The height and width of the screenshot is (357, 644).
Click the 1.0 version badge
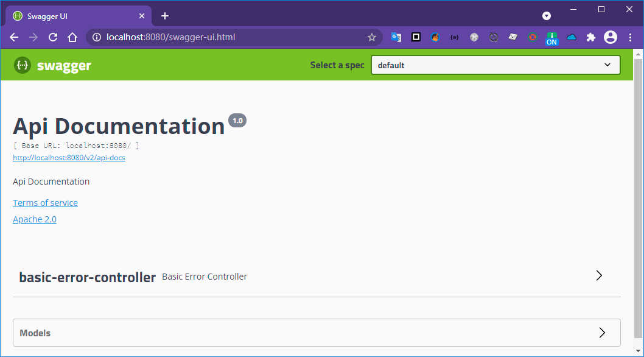(237, 121)
